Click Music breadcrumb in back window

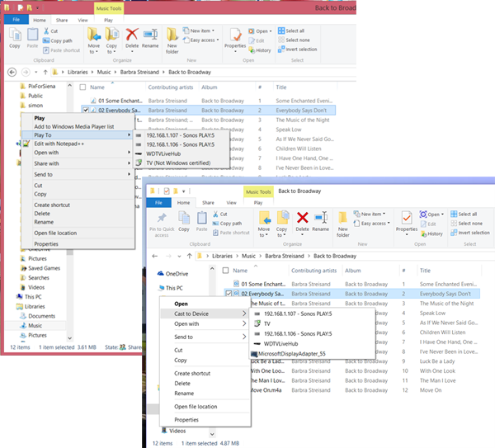[104, 73]
